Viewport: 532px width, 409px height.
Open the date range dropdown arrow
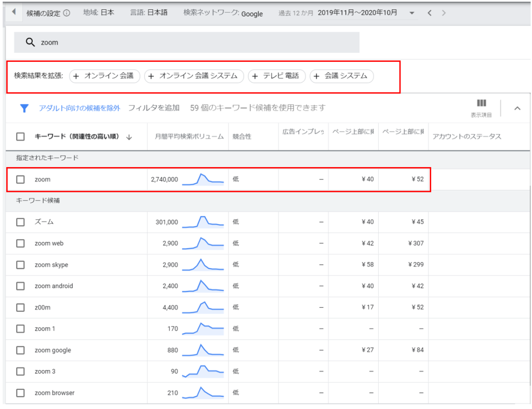(412, 13)
